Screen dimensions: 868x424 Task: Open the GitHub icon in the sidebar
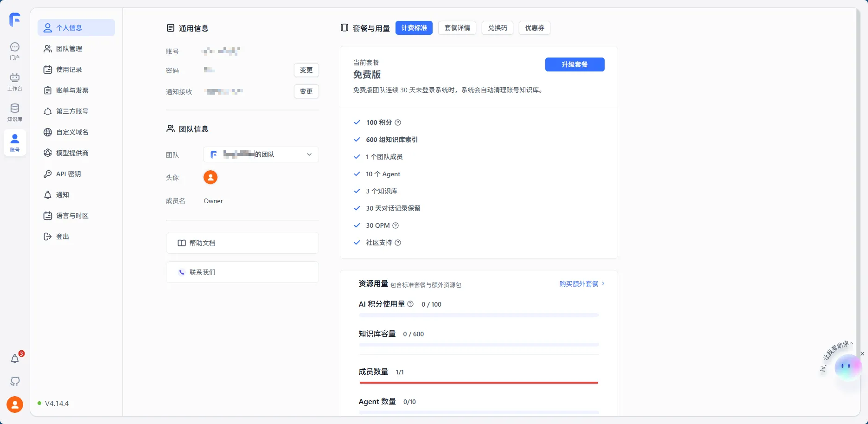15,381
